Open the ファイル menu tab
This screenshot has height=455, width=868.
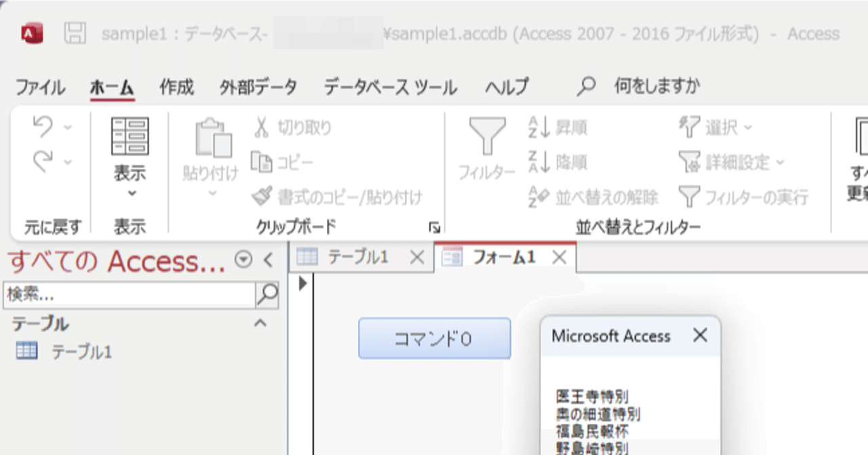click(x=40, y=87)
